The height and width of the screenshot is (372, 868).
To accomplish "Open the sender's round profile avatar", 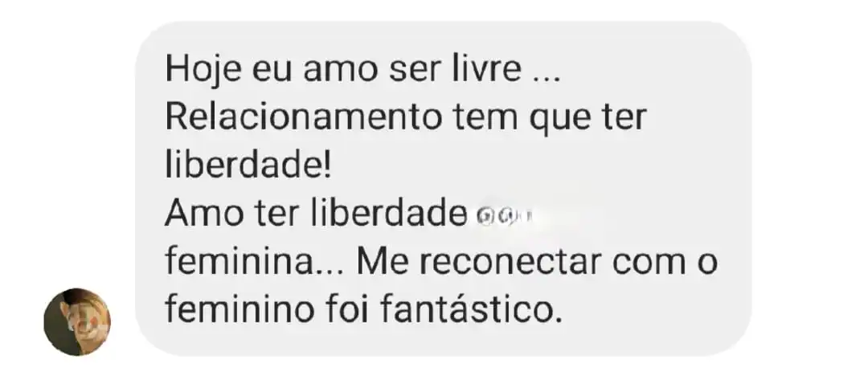I will coord(77,321).
